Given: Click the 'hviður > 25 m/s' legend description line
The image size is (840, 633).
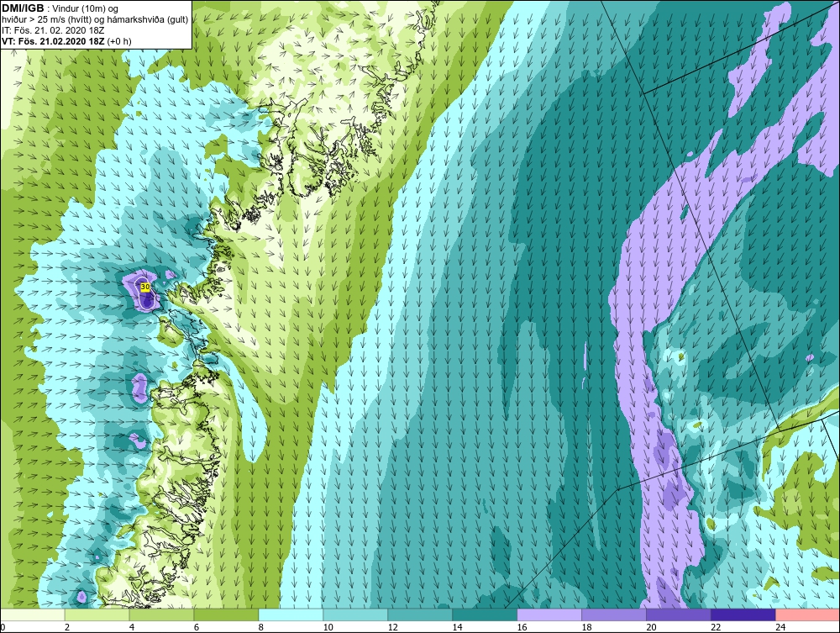Looking at the screenshot, I should pos(95,20).
